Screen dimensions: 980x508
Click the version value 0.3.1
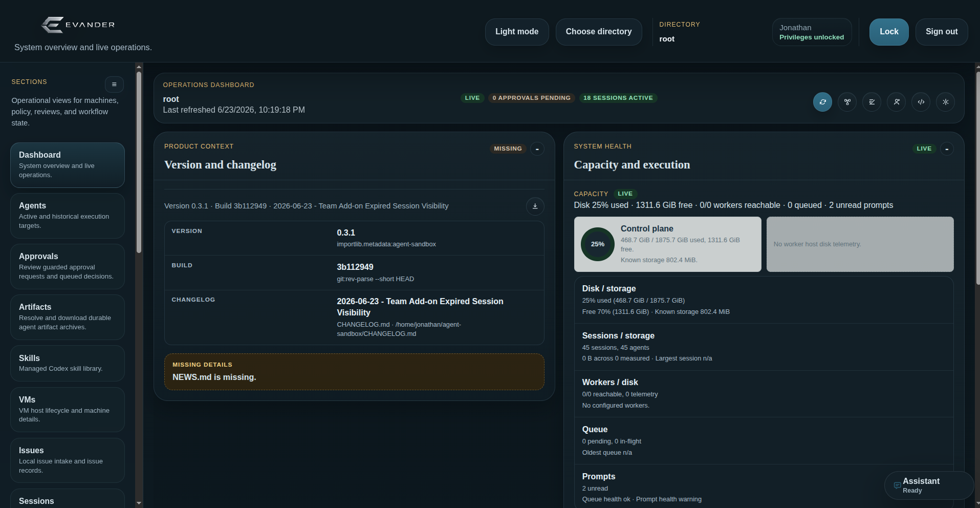coord(346,232)
